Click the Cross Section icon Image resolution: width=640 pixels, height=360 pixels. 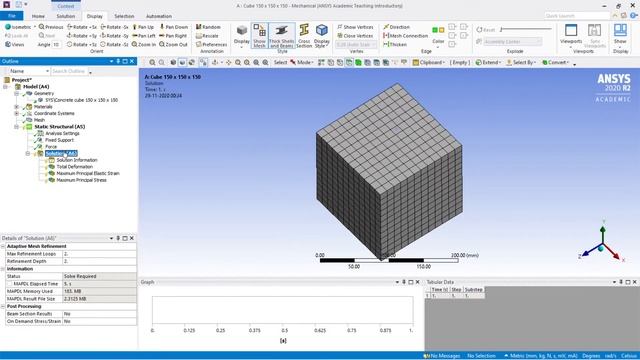pyautogui.click(x=304, y=36)
